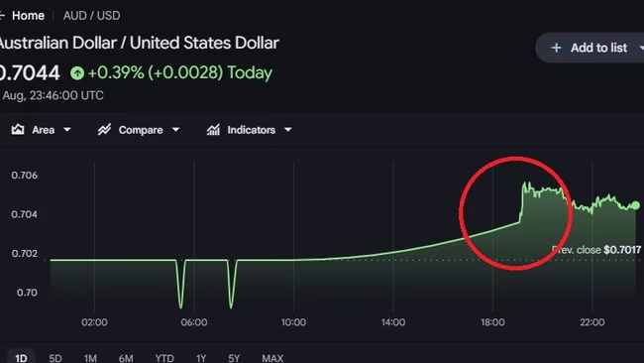Select the MAX time range
Screen dimensions: 644x363
(x=272, y=358)
